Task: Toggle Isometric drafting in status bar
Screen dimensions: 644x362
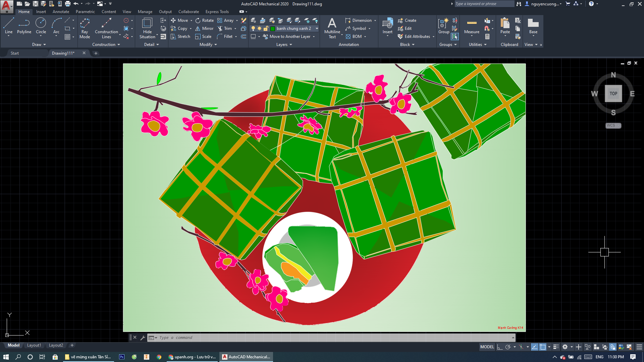Action: tap(521, 347)
